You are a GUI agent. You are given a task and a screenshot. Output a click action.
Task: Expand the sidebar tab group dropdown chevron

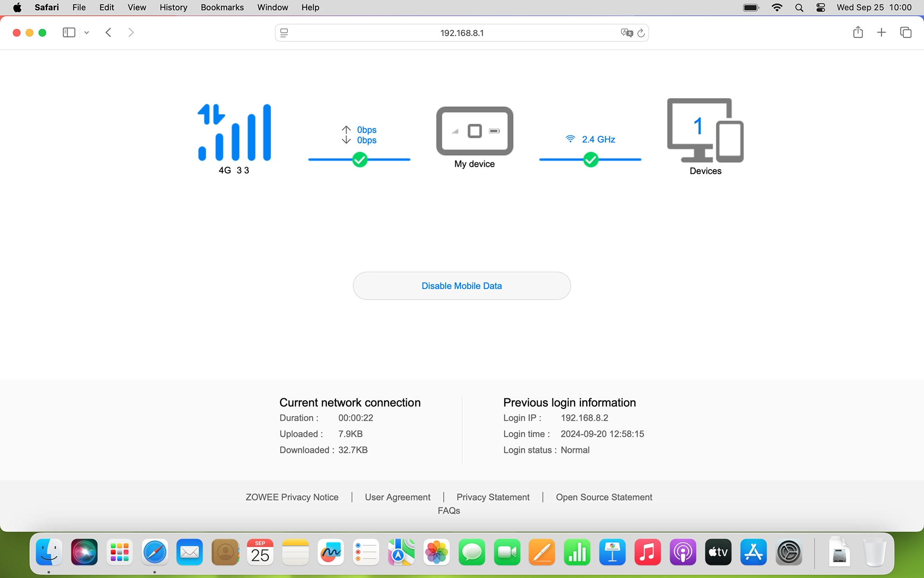coord(87,33)
